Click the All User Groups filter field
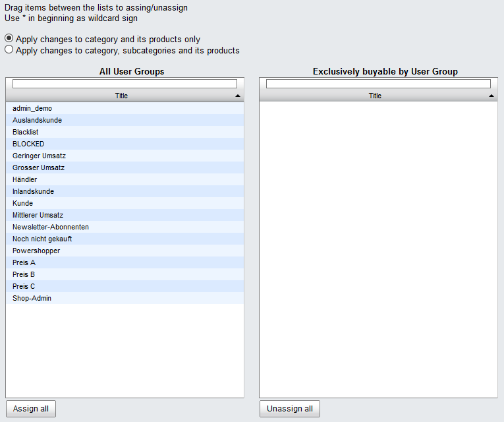Image resolution: width=504 pixels, height=422 pixels. pyautogui.click(x=125, y=84)
